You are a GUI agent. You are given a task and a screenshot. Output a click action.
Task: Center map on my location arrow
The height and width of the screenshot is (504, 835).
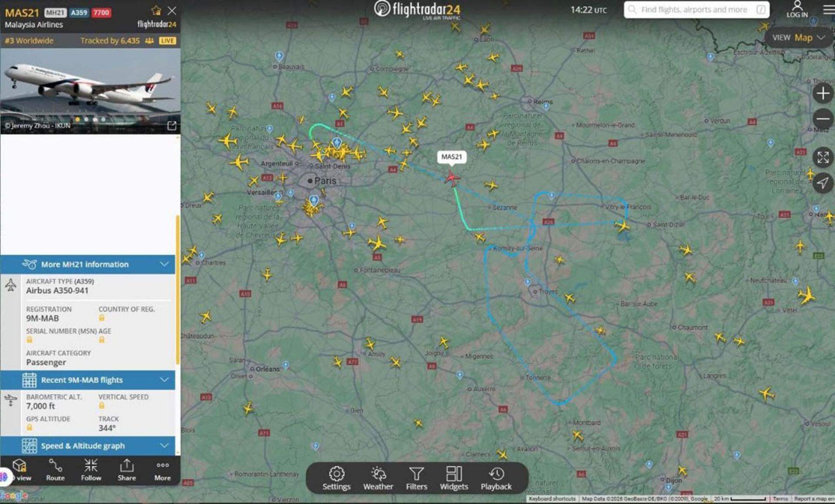point(822,183)
